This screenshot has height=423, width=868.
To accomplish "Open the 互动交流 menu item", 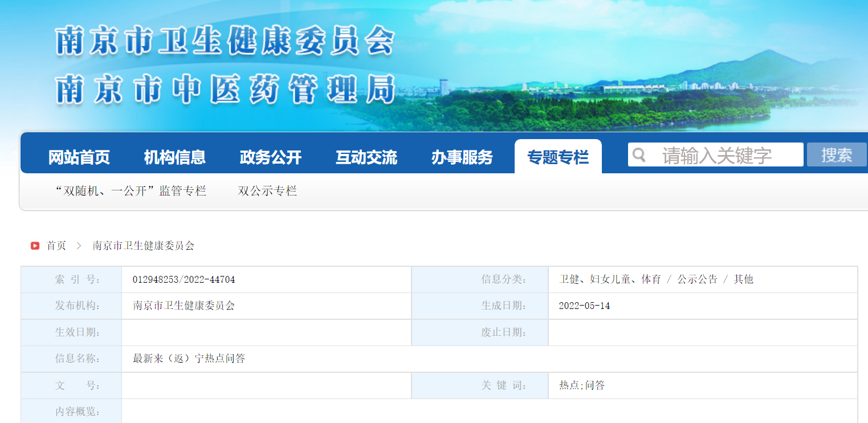I will tap(366, 157).
